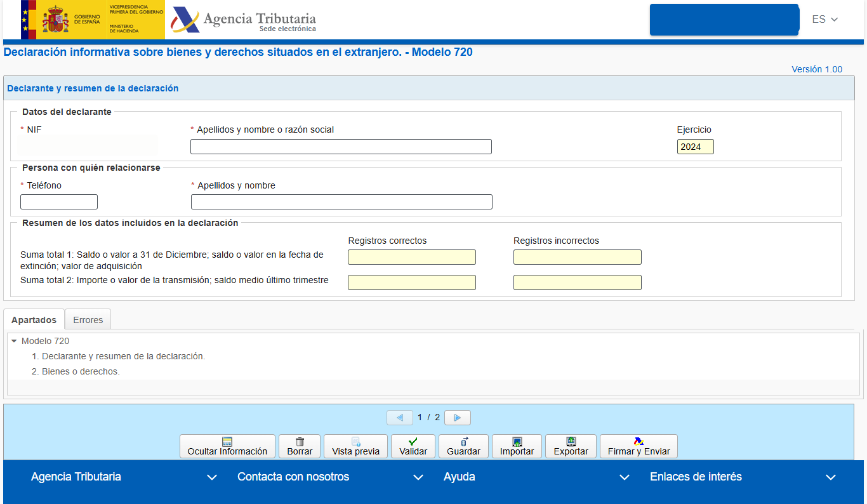
Task: Click the Importar button
Action: (517, 446)
